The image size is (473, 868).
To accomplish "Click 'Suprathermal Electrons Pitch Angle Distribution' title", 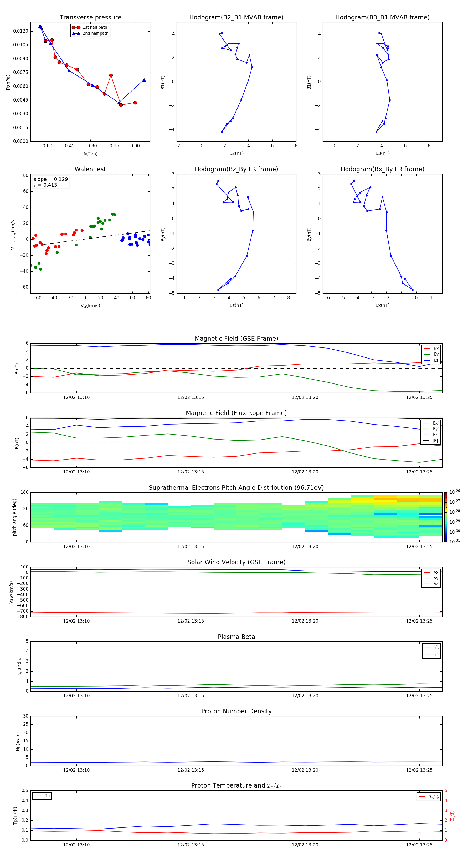I will tap(236, 488).
